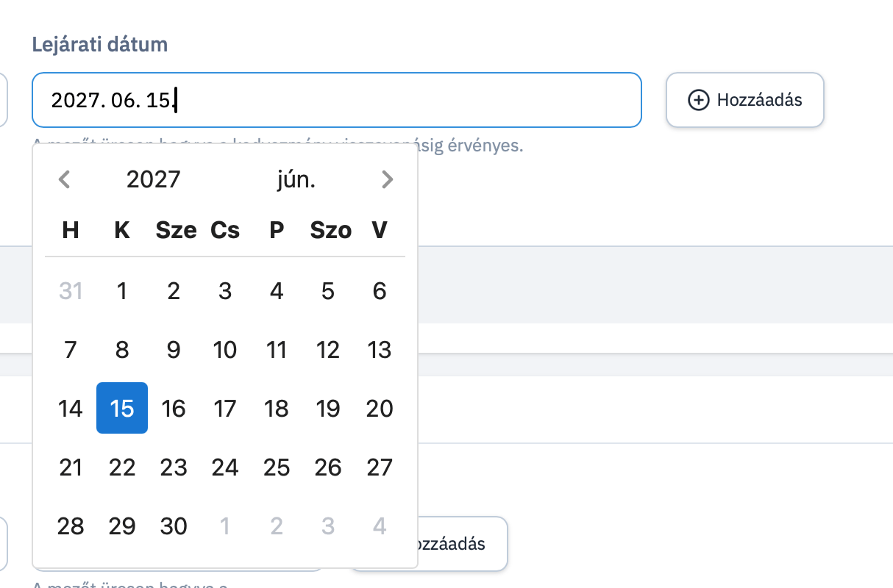
Task: Click the plus-circle icon in Hozzáadás button
Action: coord(698,100)
